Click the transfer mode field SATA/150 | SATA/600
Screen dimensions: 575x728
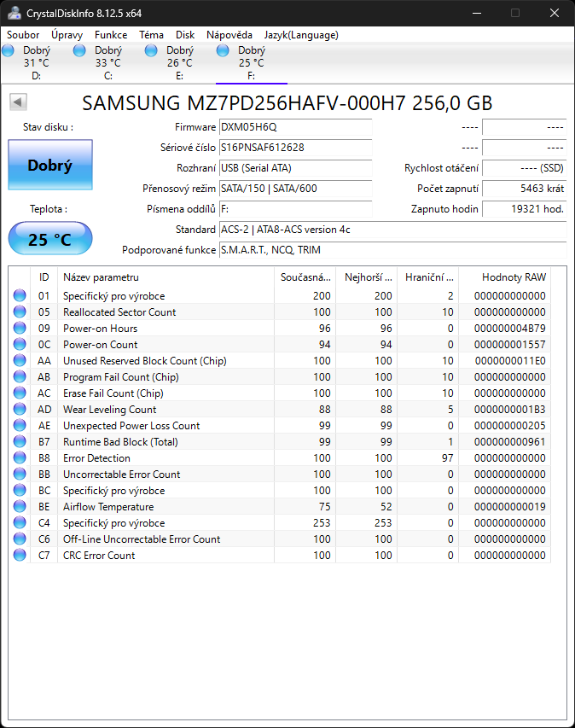point(296,189)
